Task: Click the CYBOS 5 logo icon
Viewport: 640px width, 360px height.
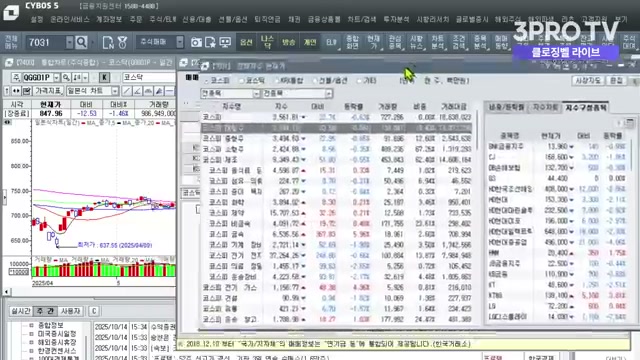Action: tap(11, 12)
